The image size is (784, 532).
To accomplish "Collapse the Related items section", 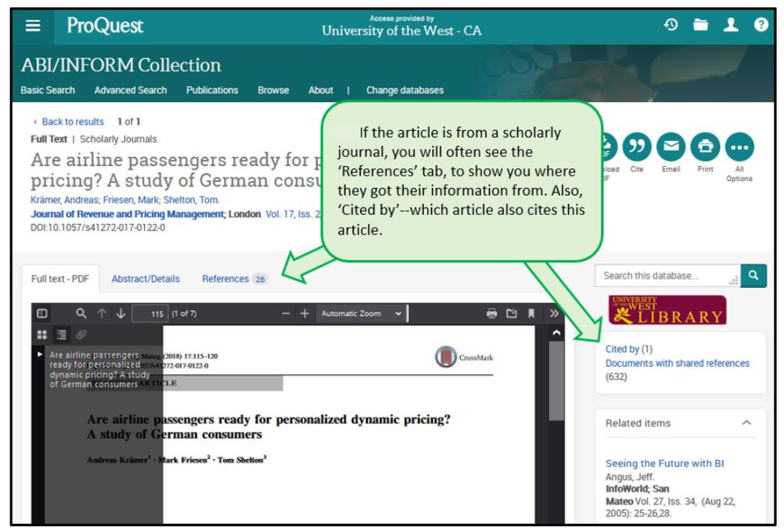I will click(747, 423).
